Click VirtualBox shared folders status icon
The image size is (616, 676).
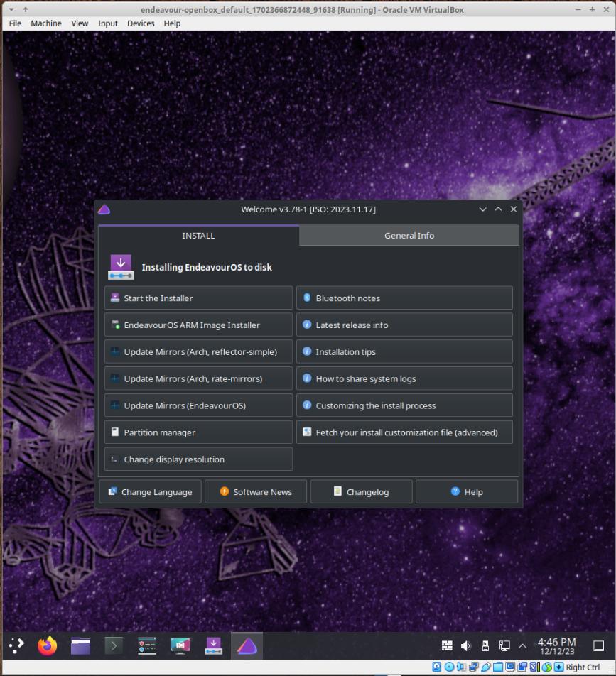(x=498, y=667)
